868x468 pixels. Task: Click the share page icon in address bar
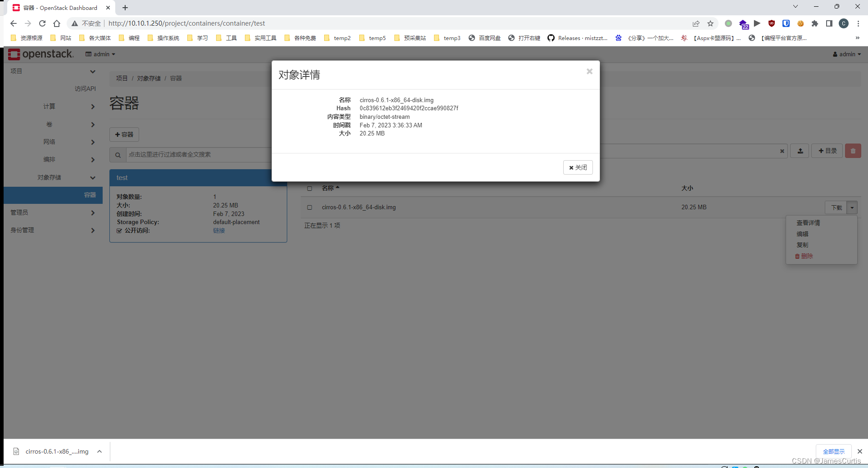click(696, 23)
